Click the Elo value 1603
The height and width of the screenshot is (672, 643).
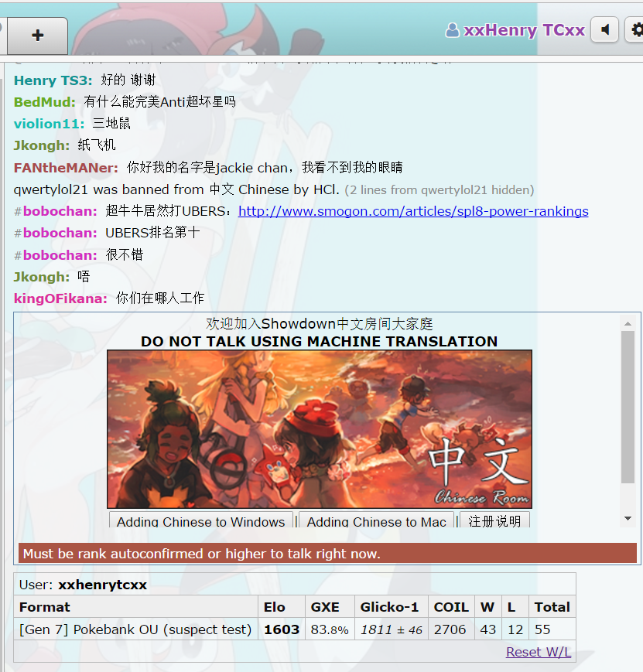[282, 629]
